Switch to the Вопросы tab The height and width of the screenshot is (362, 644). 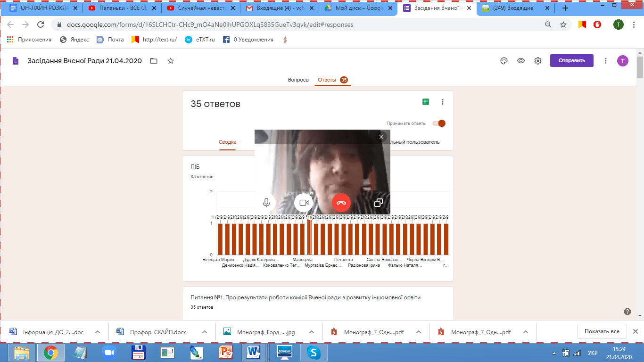coord(298,80)
